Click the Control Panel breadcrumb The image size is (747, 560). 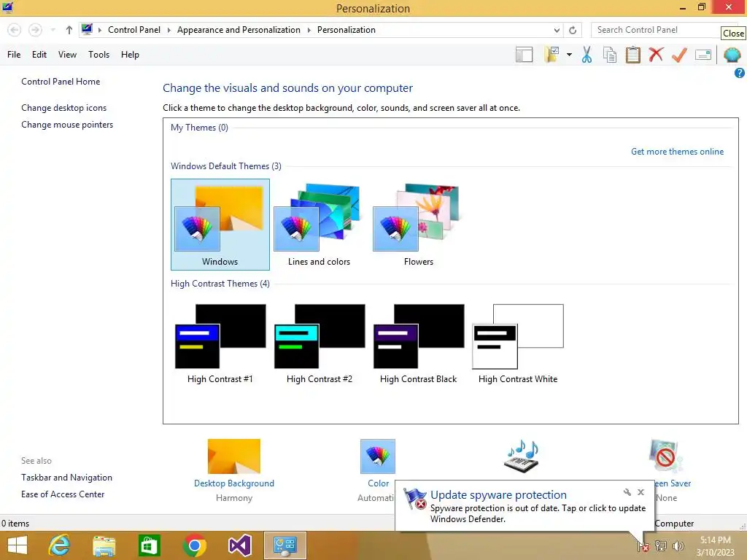click(x=134, y=30)
